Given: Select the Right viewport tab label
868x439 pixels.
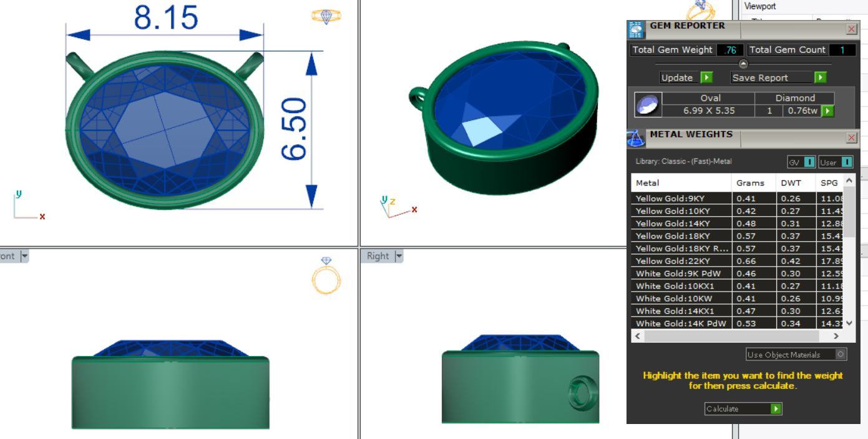Looking at the screenshot, I should pos(378,256).
